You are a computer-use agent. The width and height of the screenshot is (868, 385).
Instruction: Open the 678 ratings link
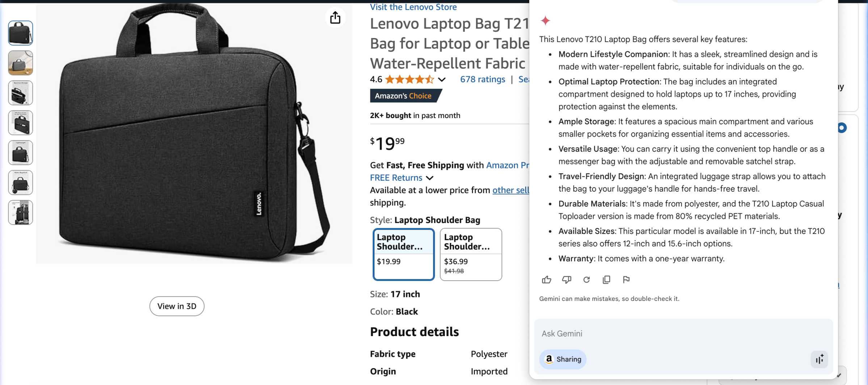[482, 79]
